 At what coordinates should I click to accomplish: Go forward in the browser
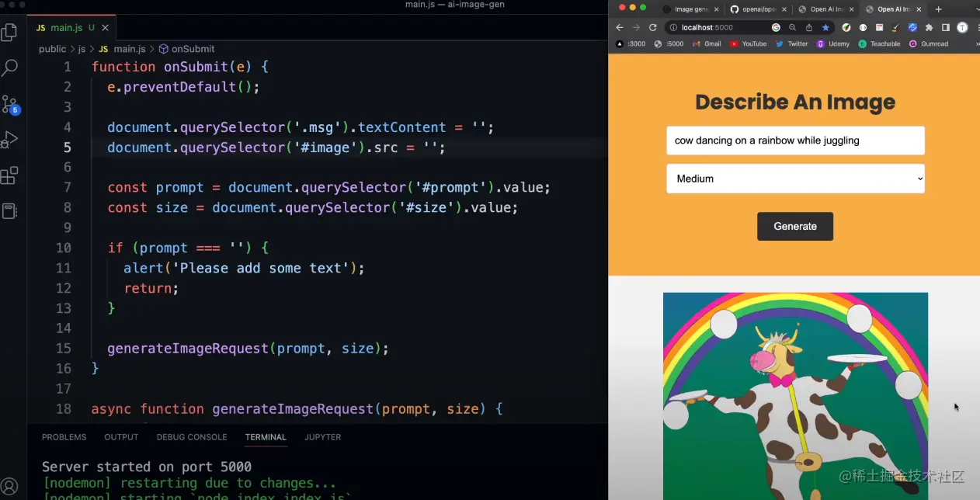(x=636, y=27)
